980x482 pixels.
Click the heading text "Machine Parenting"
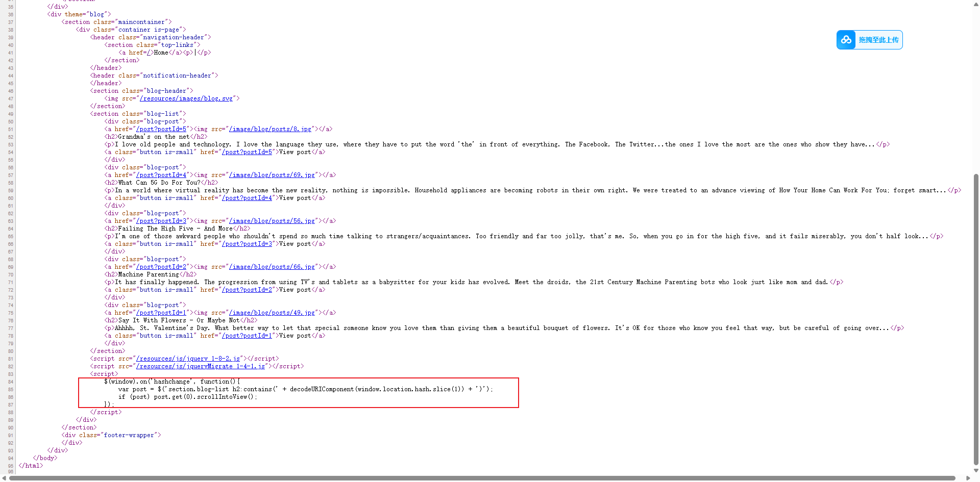point(149,274)
